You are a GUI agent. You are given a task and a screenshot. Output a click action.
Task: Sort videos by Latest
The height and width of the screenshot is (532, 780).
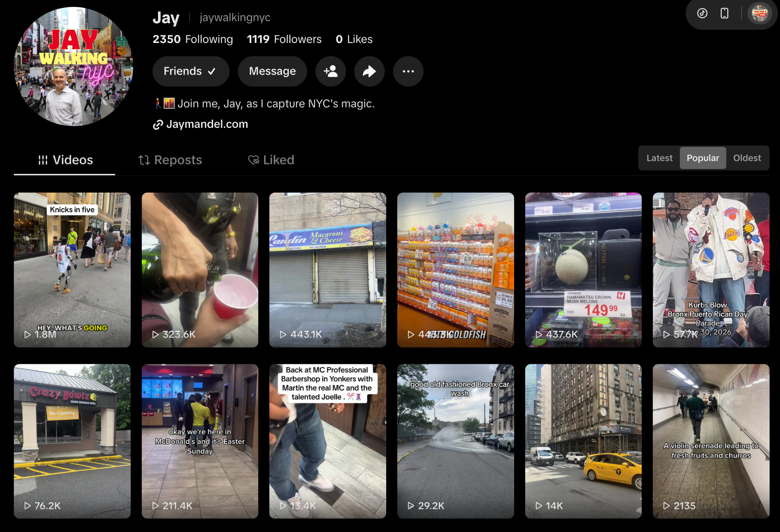click(x=659, y=158)
